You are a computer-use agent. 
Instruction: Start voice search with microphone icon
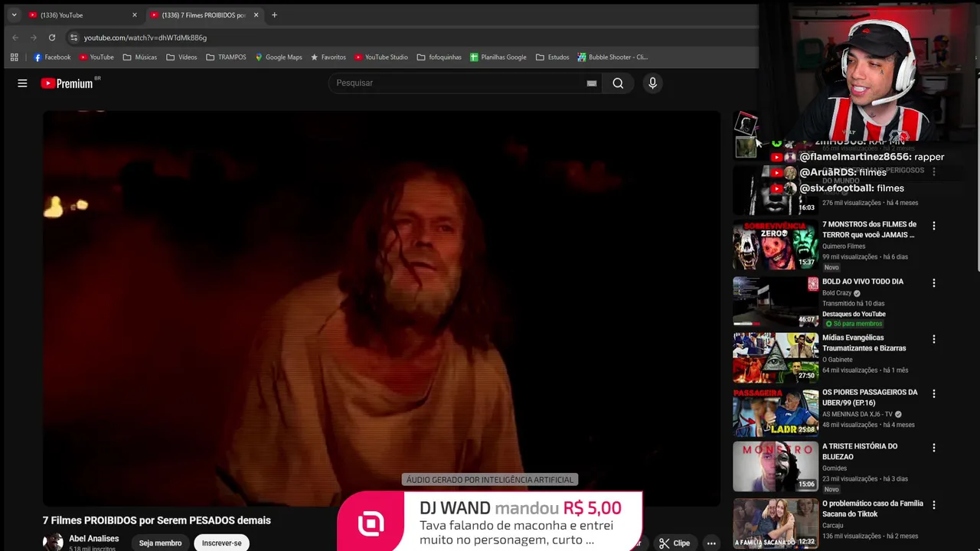click(652, 83)
